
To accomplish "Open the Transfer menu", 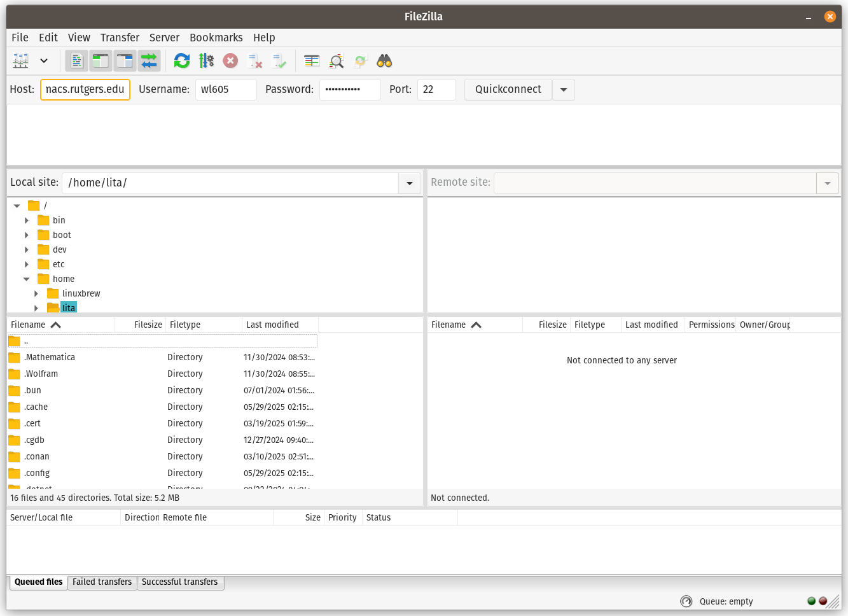I will tap(120, 38).
